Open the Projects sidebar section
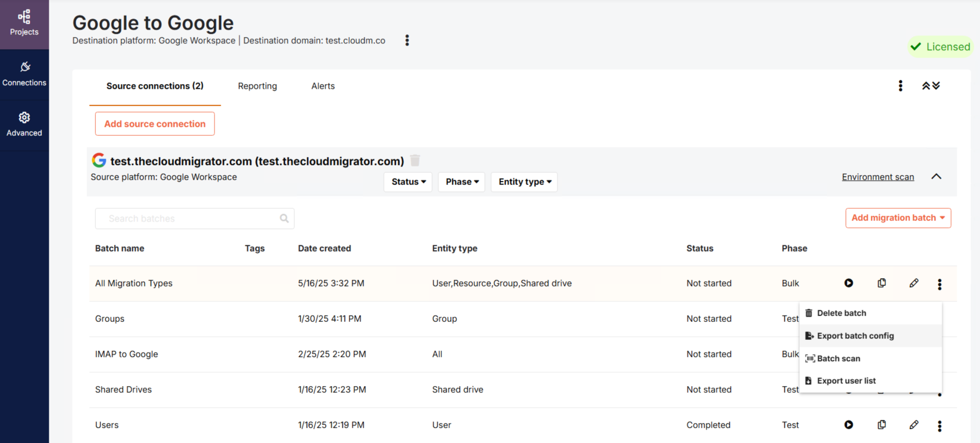Image resolution: width=980 pixels, height=443 pixels. 24,23
